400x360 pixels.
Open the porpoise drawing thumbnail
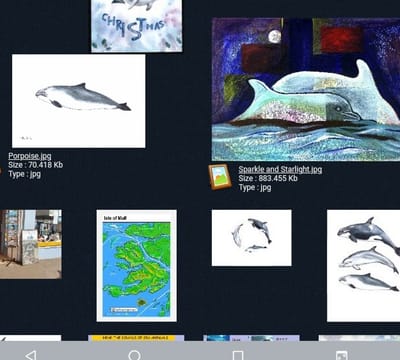(79, 101)
